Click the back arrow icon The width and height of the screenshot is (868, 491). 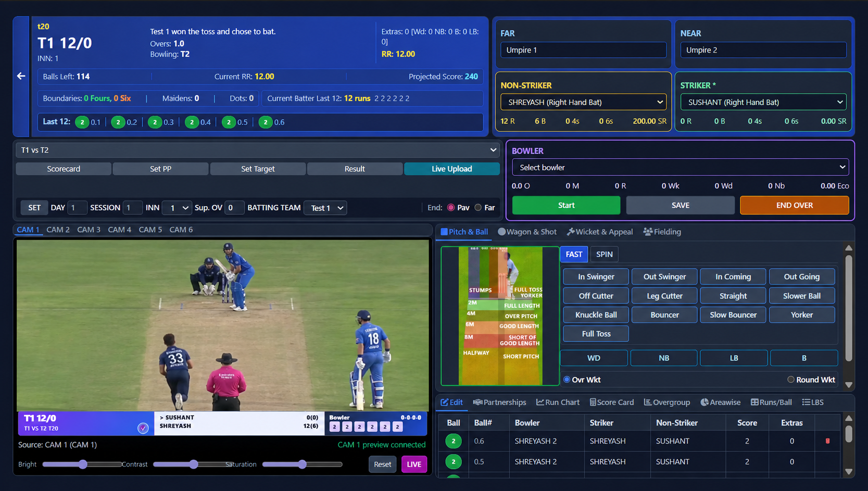click(21, 76)
